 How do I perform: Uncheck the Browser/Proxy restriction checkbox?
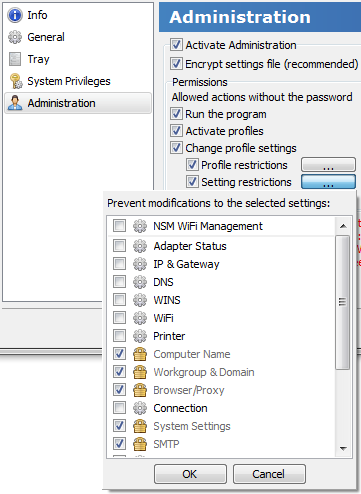pyautogui.click(x=119, y=390)
